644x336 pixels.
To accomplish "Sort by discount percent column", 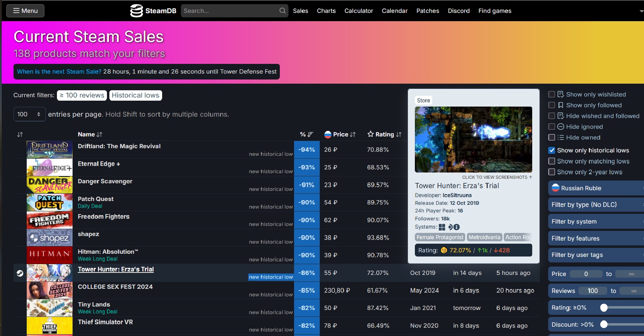I will point(307,134).
